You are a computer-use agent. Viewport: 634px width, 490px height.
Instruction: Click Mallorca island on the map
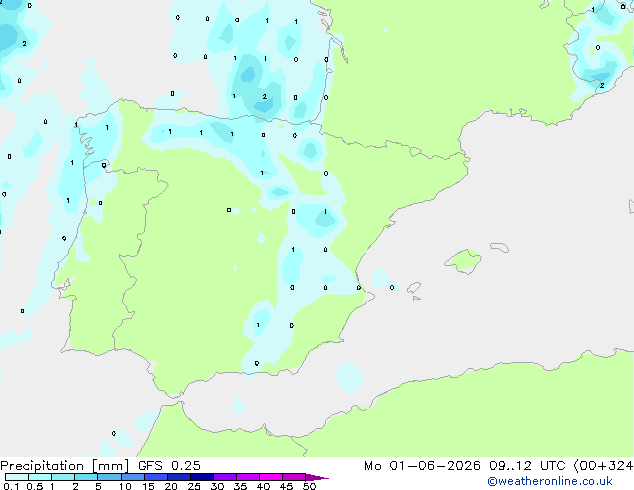point(464,261)
